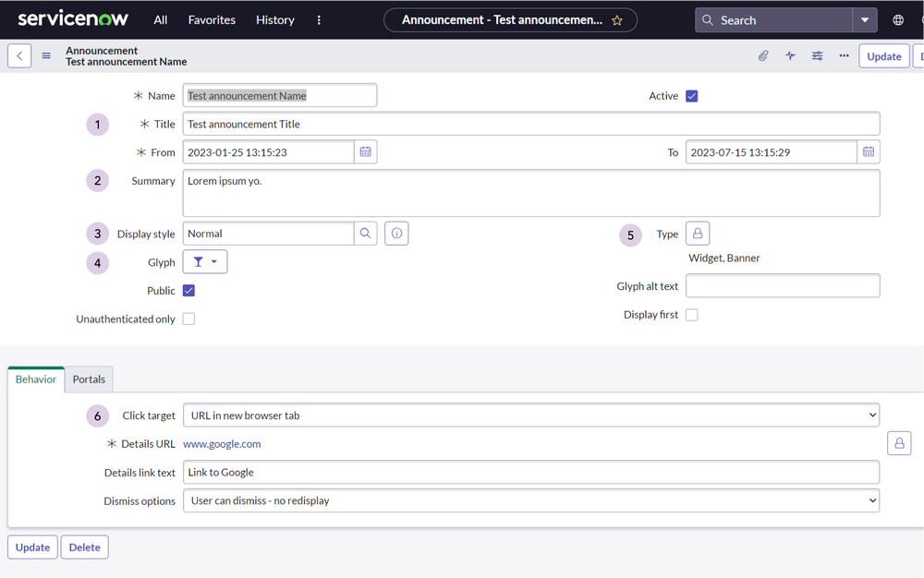
Task: Uncheck the Active checkbox
Action: tap(692, 96)
